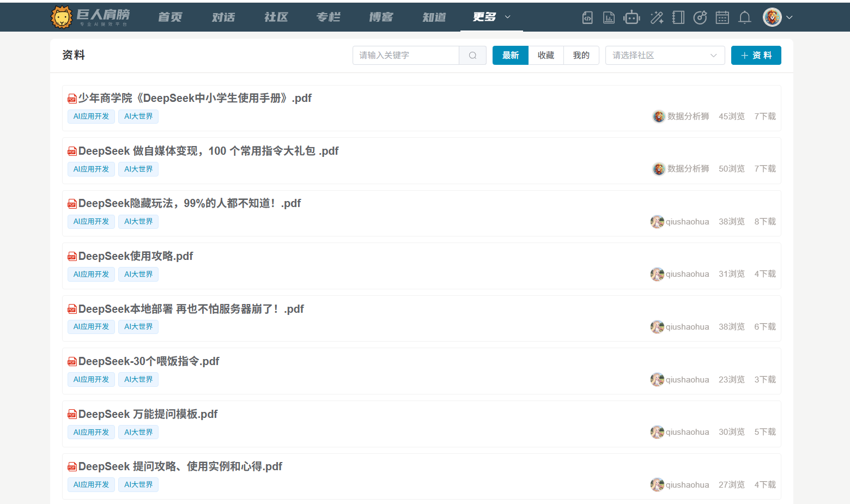The image size is (850, 504).
Task: Click 8下载 count on DeepSeek隐藏玩法 row
Action: point(765,222)
